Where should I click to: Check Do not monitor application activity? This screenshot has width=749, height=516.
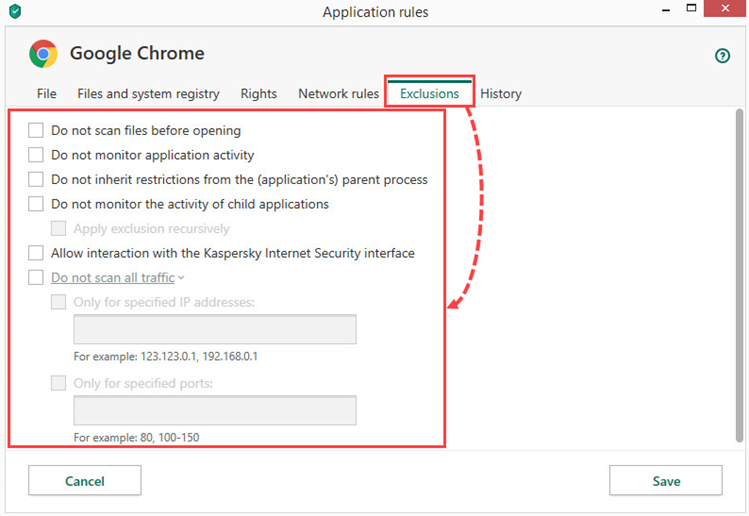click(36, 155)
